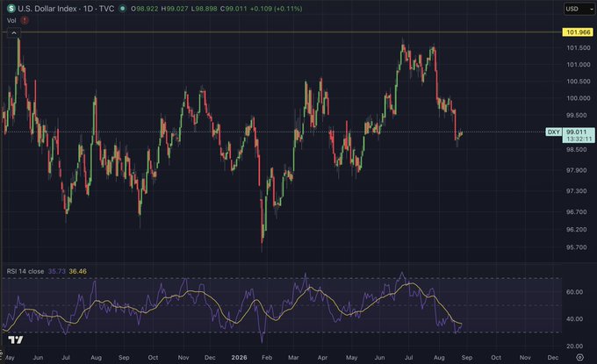Click the high value H99.027
The image size is (597, 364).
point(175,9)
